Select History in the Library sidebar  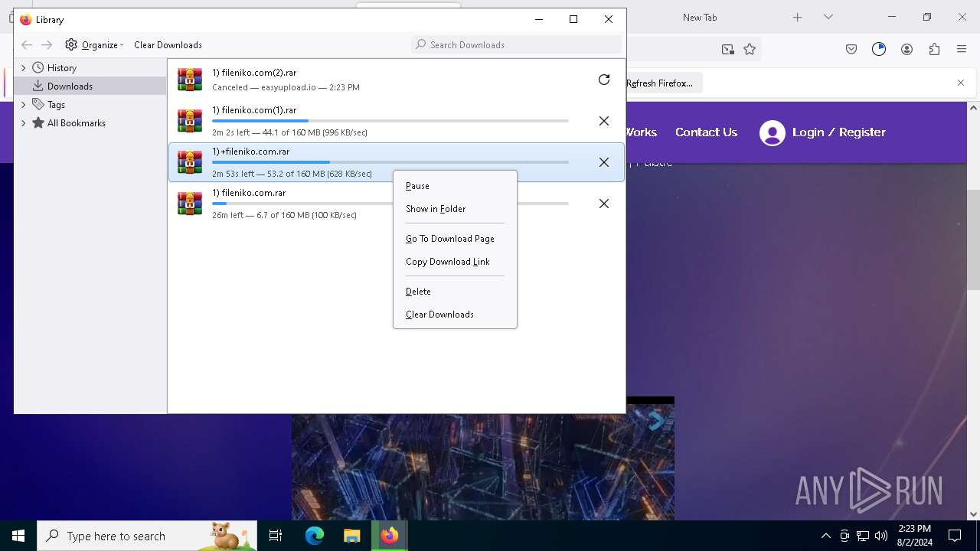pyautogui.click(x=61, y=68)
